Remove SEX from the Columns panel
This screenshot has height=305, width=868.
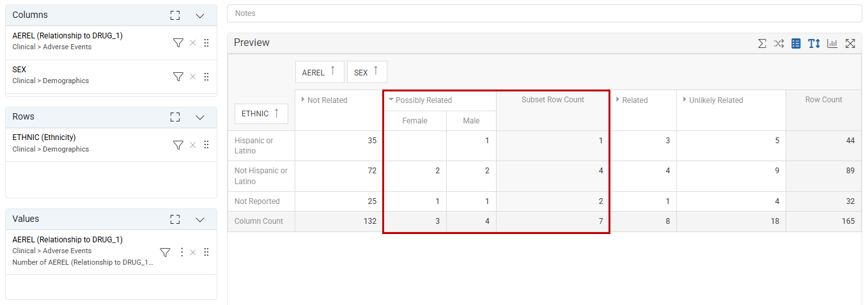(193, 77)
